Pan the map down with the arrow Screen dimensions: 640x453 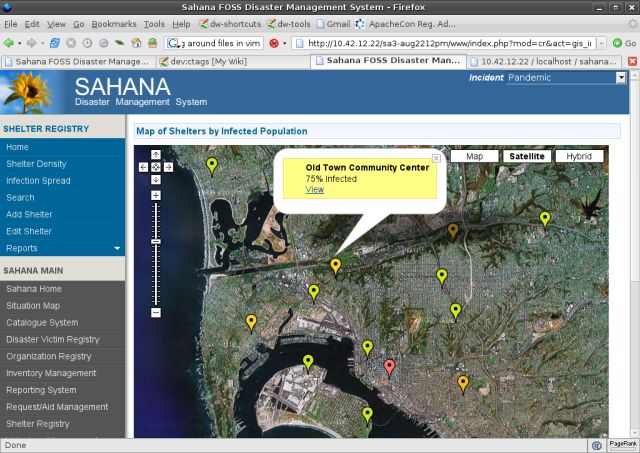point(156,179)
